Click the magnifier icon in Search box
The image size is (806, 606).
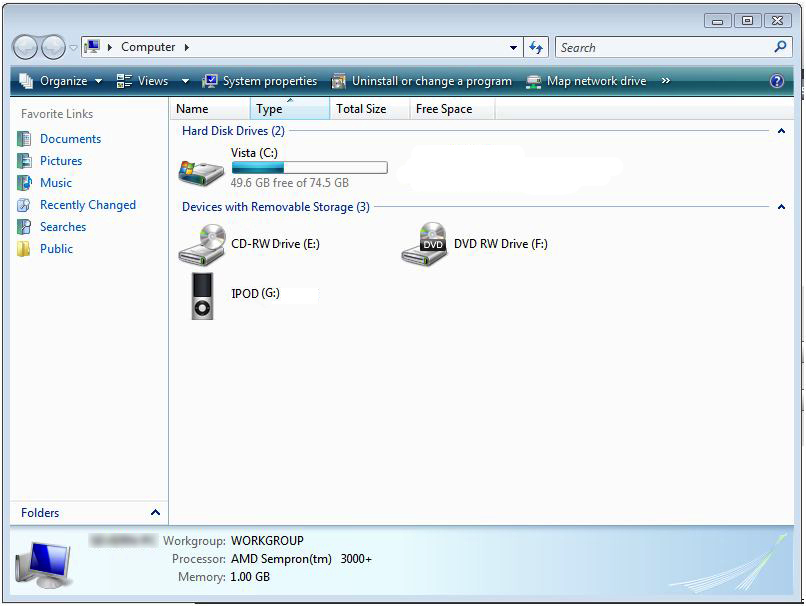(781, 47)
